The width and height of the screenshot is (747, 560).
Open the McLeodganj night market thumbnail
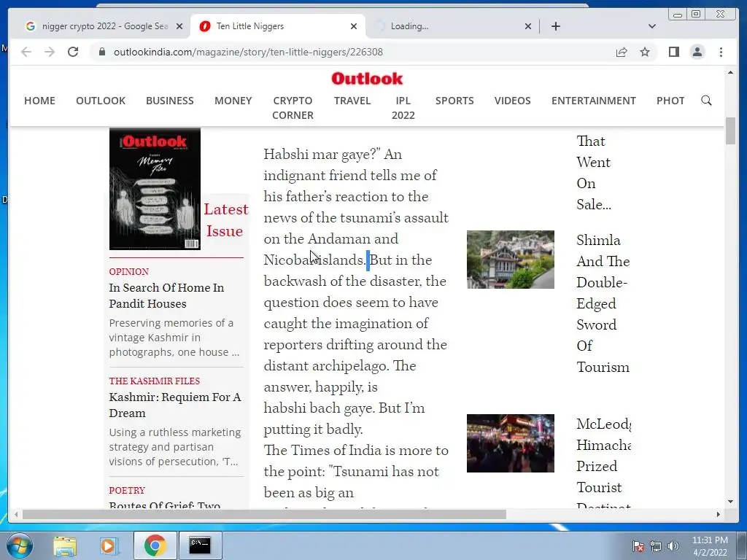510,443
